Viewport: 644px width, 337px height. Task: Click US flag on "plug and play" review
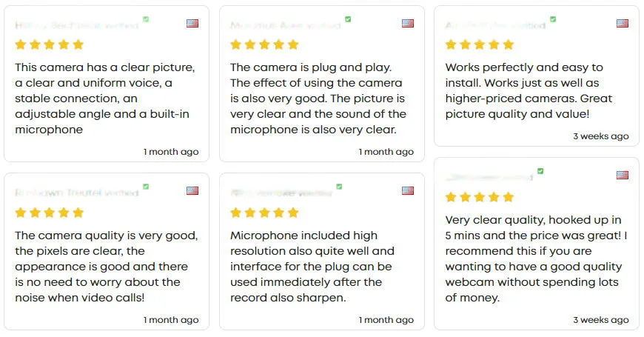pos(408,23)
